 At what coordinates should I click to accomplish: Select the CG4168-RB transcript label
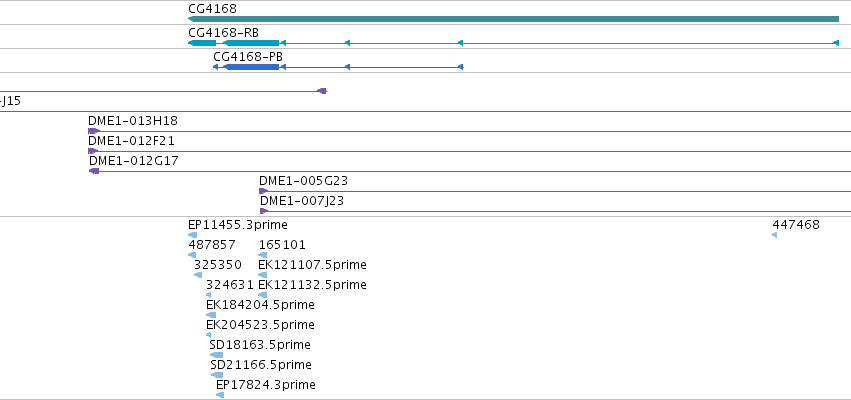(x=224, y=33)
